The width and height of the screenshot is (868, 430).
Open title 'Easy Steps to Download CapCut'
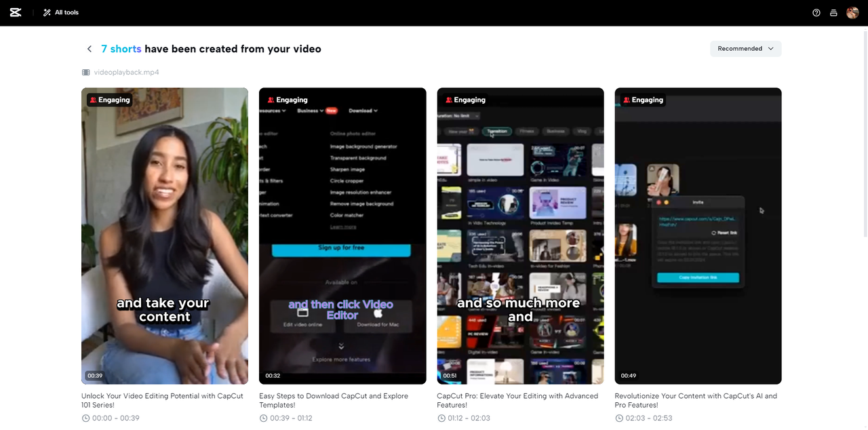coord(334,400)
